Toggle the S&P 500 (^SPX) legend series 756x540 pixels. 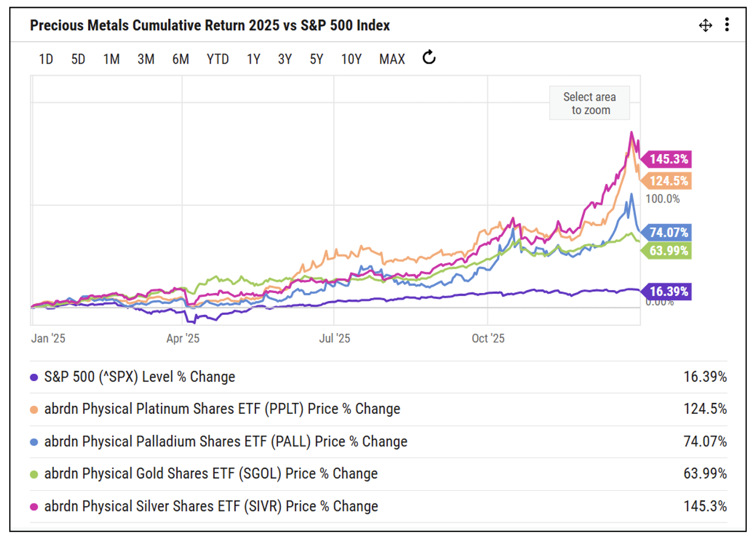click(140, 377)
